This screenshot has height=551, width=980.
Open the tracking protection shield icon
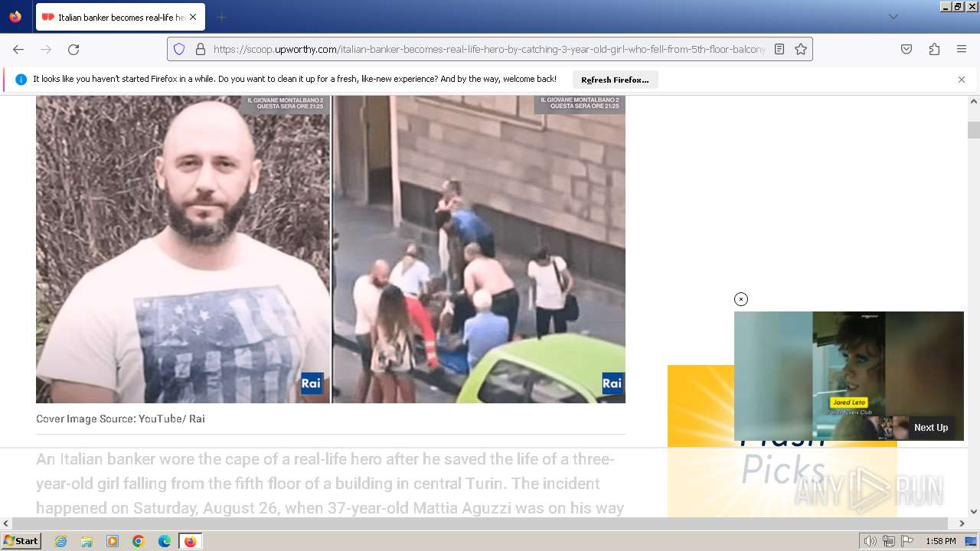click(179, 49)
